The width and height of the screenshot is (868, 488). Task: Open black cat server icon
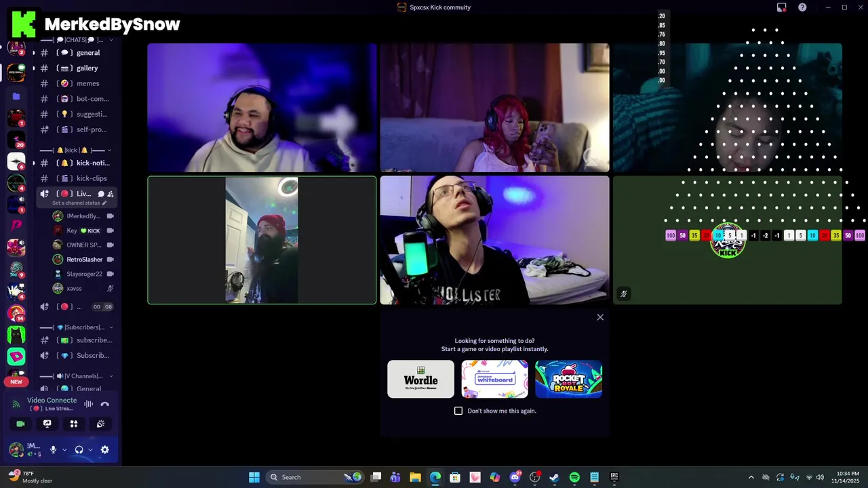[16, 334]
